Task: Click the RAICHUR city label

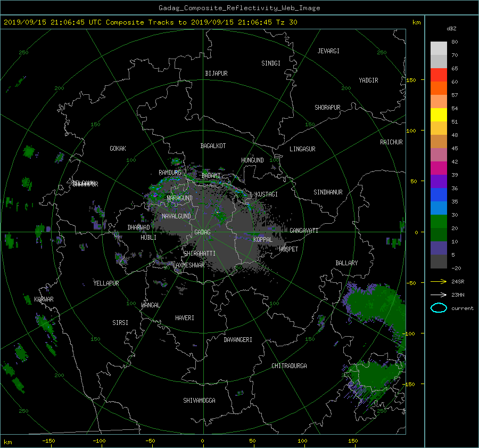Action: 391,142
